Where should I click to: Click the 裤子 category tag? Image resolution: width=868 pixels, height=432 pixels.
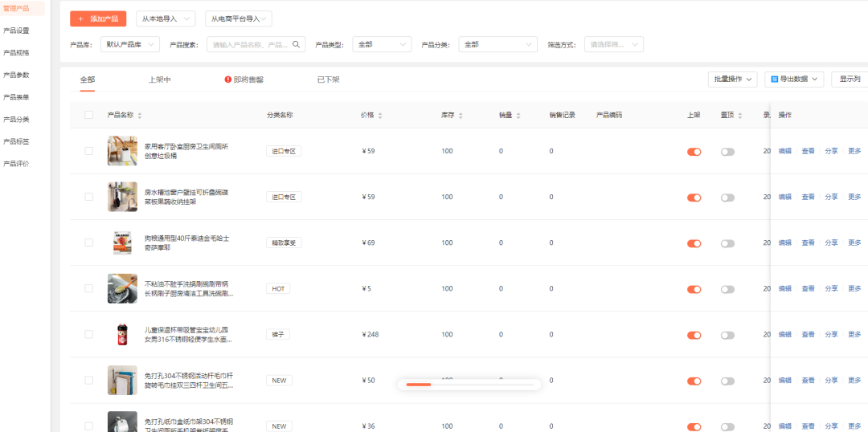pos(278,335)
